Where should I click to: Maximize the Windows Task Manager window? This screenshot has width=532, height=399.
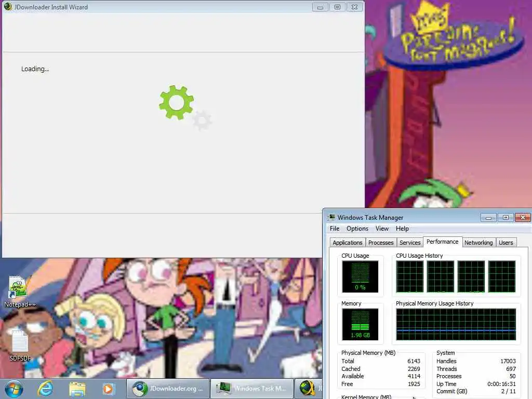coord(506,218)
